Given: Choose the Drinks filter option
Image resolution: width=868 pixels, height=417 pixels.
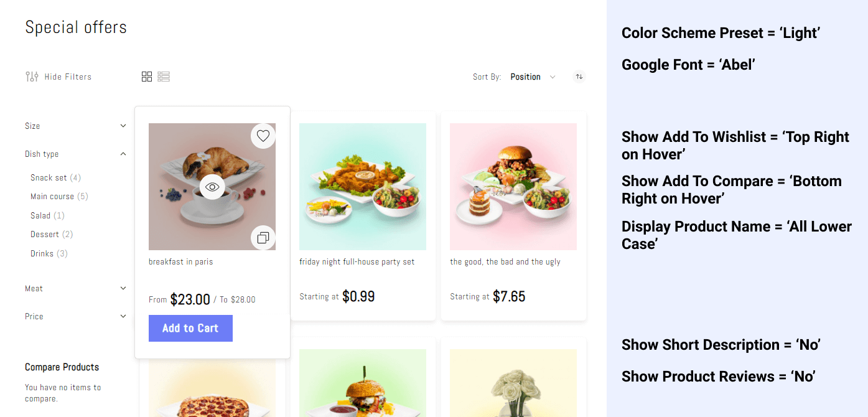Looking at the screenshot, I should tap(42, 253).
